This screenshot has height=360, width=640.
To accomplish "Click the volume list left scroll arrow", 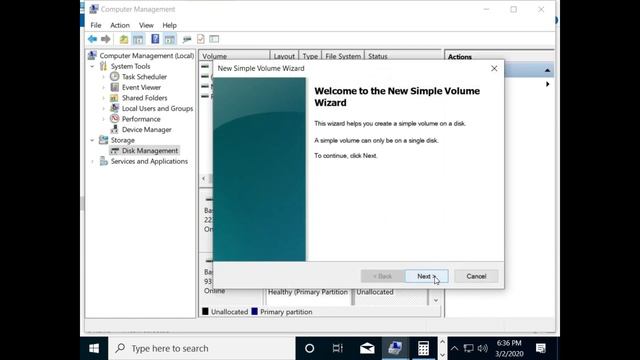I will (204, 178).
